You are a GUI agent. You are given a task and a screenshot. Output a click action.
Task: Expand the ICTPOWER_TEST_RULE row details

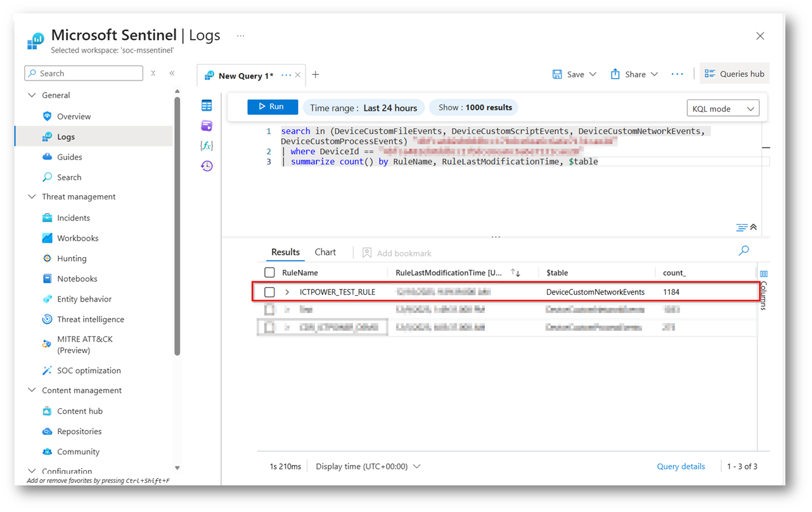click(287, 292)
